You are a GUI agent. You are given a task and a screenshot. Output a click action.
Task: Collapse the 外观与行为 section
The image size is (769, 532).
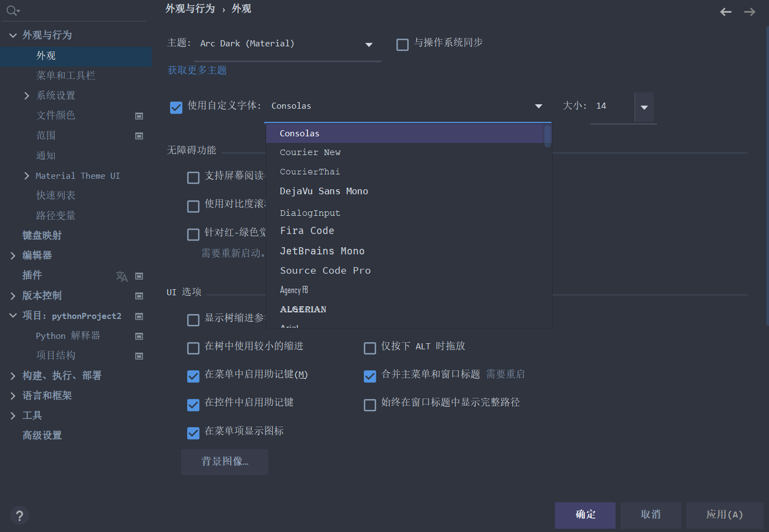12,34
